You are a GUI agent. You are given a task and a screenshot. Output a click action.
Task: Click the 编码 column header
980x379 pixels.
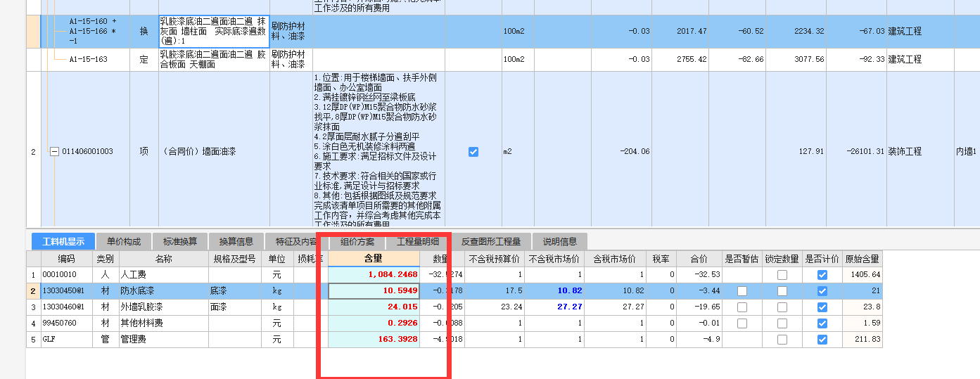click(66, 259)
